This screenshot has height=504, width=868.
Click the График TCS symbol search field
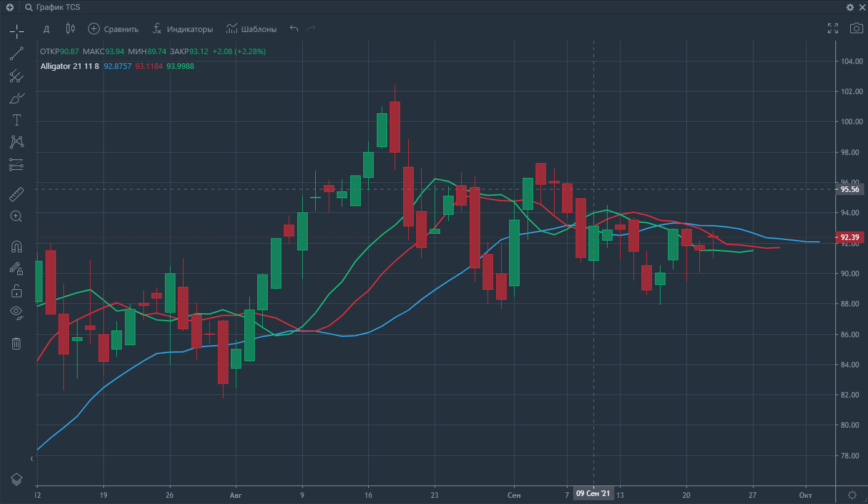click(x=58, y=7)
